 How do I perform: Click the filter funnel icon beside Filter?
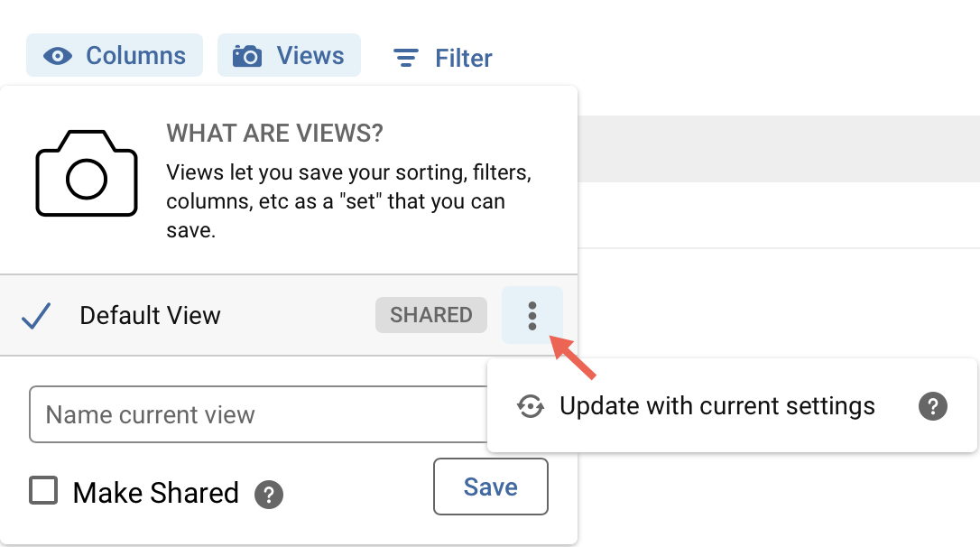tap(404, 57)
